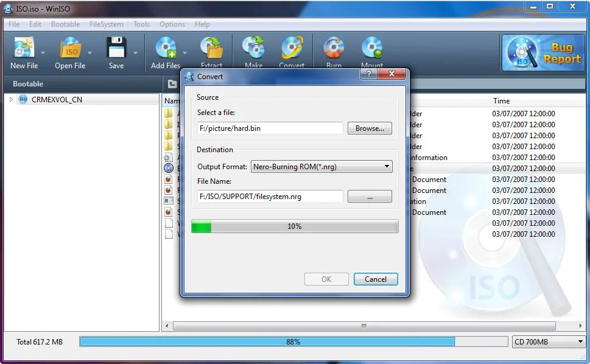Open the Bootable menu
The width and height of the screenshot is (590, 364).
pos(66,24)
